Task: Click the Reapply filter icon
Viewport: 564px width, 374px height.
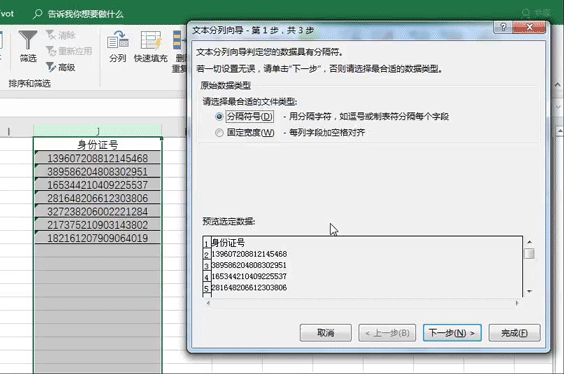Action: [x=51, y=51]
